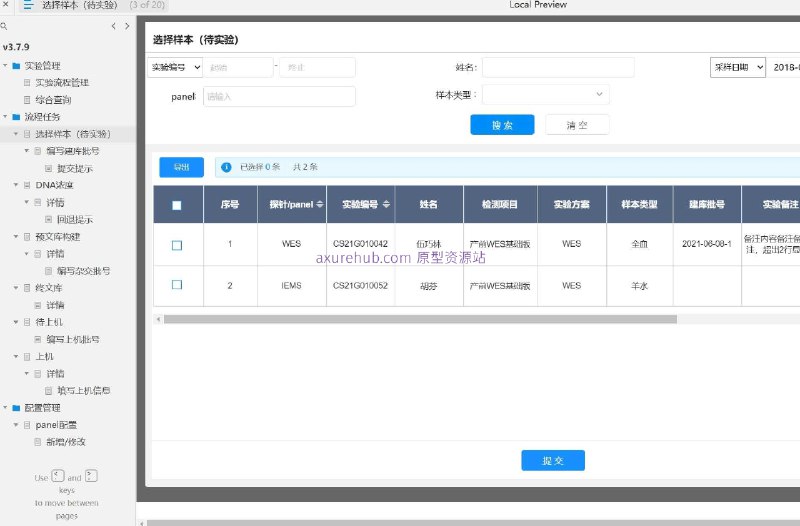The image size is (800, 526).
Task: Click the name cell 胡芬
Action: coord(429,286)
